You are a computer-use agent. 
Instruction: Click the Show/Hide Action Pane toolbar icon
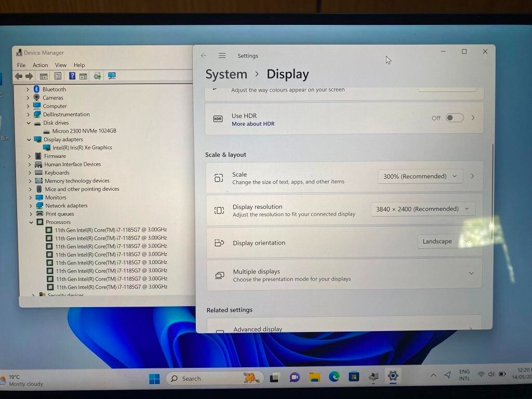click(x=83, y=76)
